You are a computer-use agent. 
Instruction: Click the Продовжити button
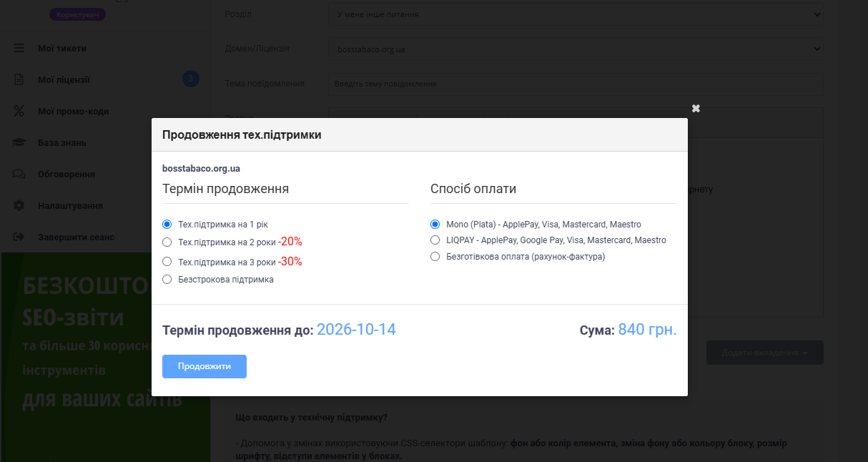click(x=204, y=366)
